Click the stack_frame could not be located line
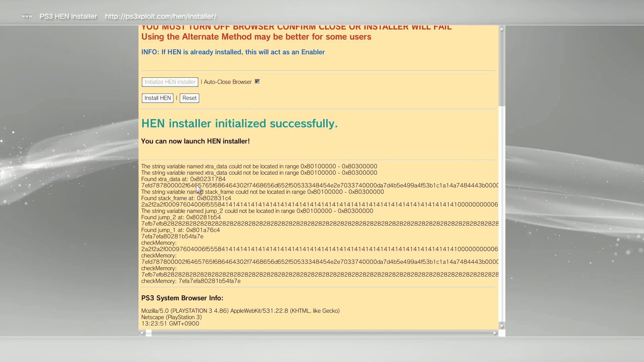The image size is (644, 362). [263, 192]
